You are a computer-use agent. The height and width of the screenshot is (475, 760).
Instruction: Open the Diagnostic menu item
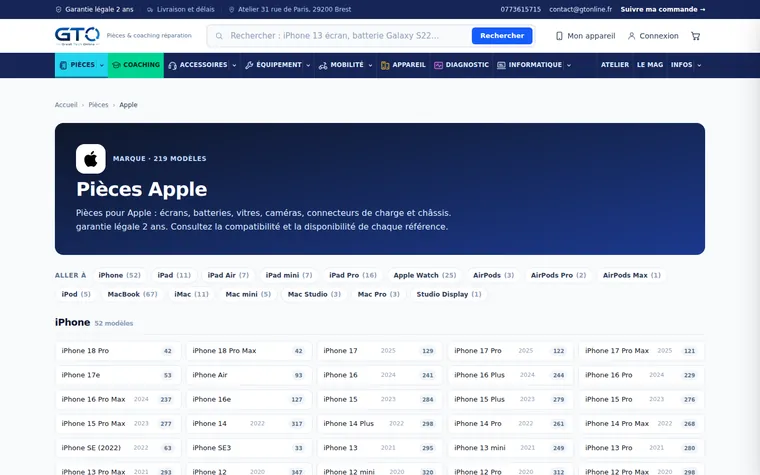coord(461,65)
